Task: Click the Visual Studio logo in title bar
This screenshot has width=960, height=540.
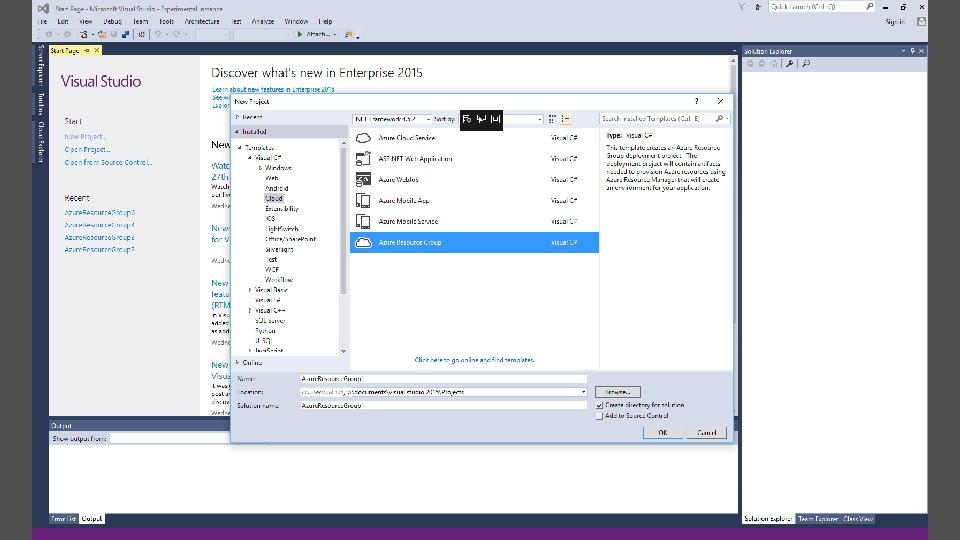Action: click(43, 9)
